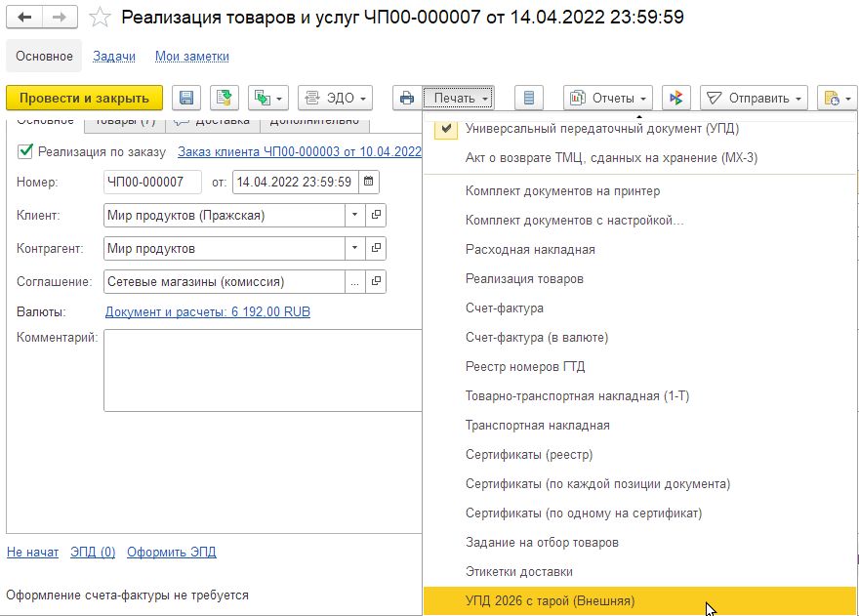Save the document using the floppy disk icon
The width and height of the screenshot is (859, 616).
click(x=186, y=98)
